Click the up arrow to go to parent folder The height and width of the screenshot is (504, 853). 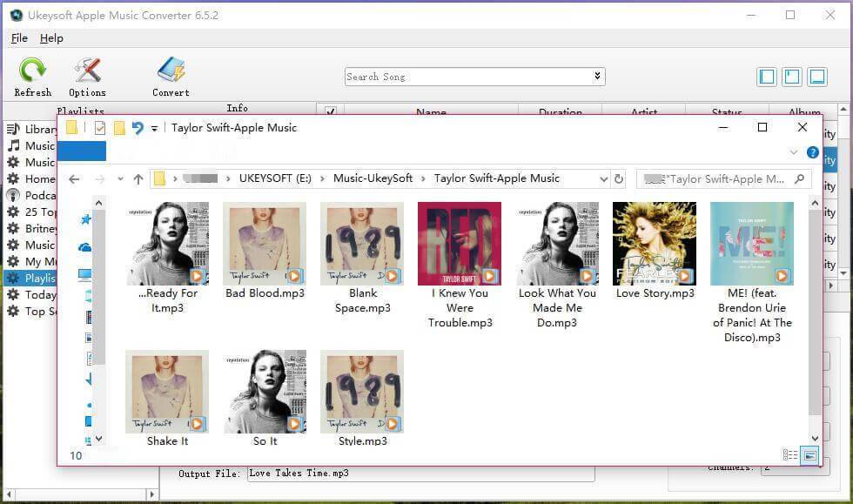(138, 178)
